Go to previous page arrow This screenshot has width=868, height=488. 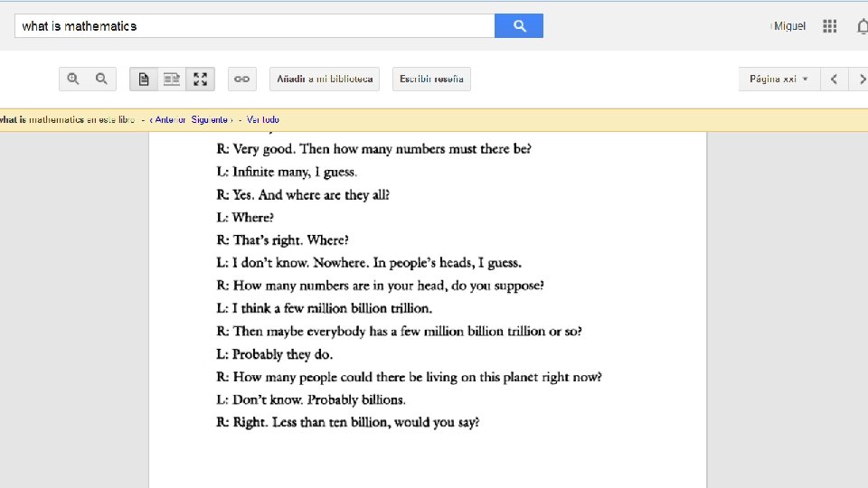834,80
